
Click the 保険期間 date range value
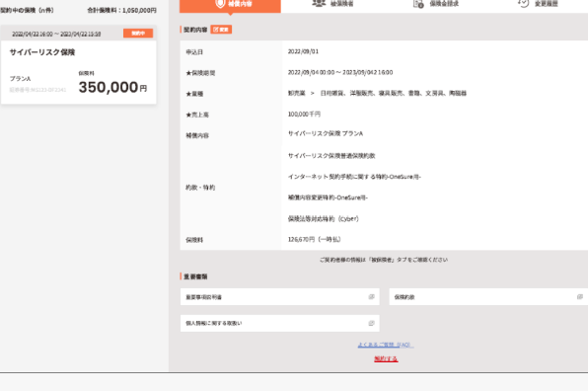(x=340, y=72)
